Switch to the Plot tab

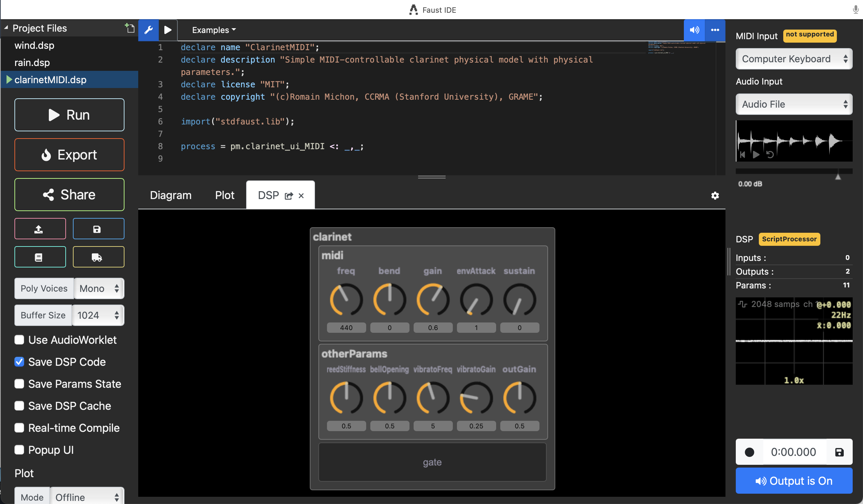[225, 195]
